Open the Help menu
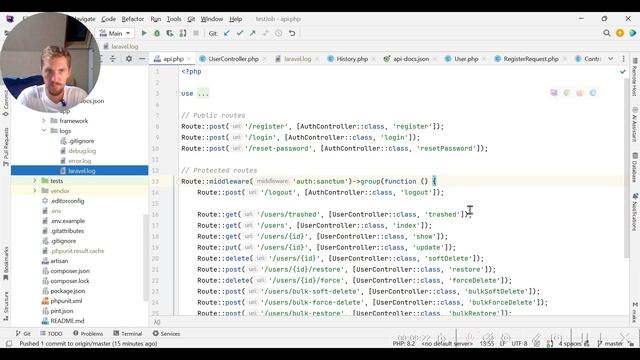Viewport: 640px width, 360px height. click(x=236, y=19)
